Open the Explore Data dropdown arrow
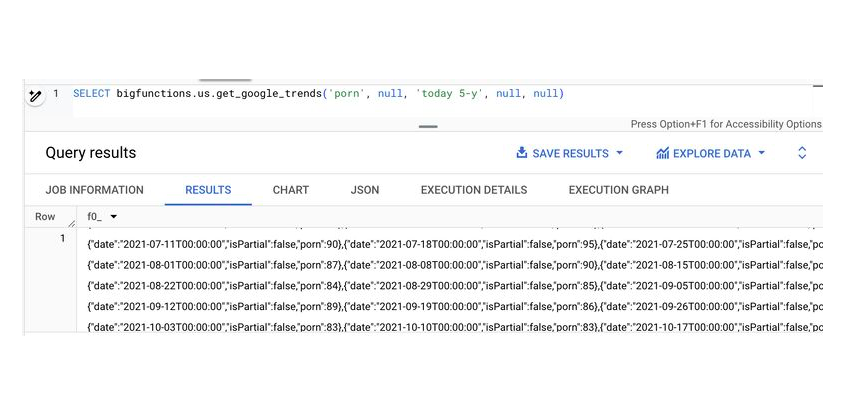This screenshot has height=415, width=868. tap(761, 153)
